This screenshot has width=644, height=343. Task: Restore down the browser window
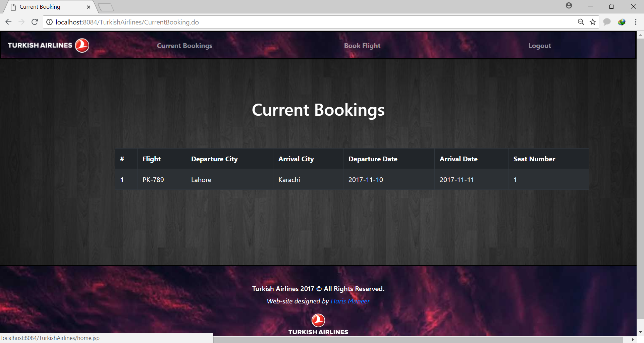[612, 6]
